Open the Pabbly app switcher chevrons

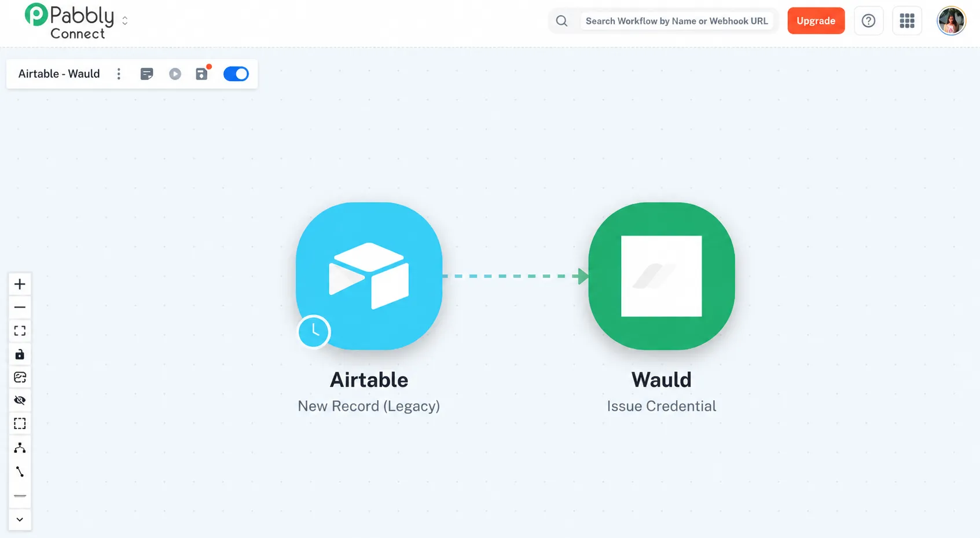(x=124, y=21)
